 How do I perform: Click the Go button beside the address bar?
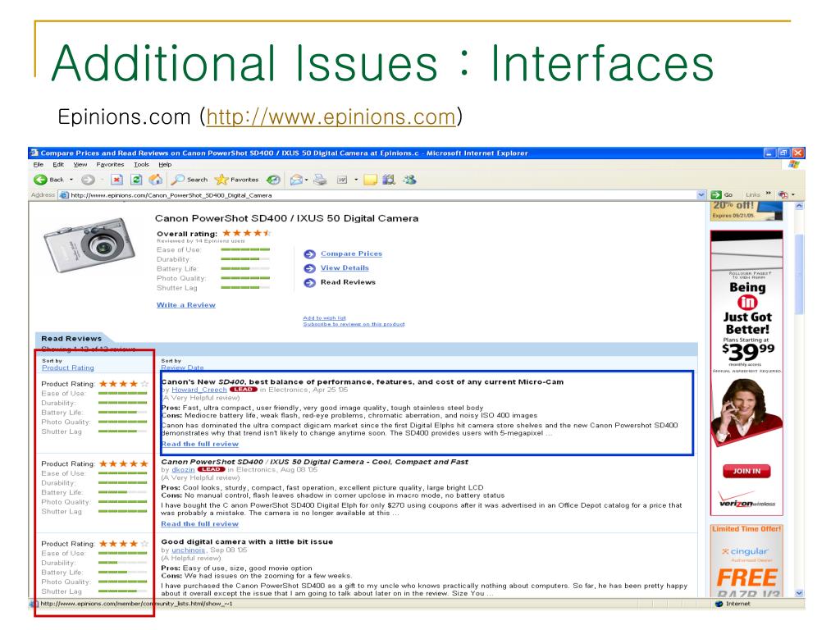click(722, 194)
